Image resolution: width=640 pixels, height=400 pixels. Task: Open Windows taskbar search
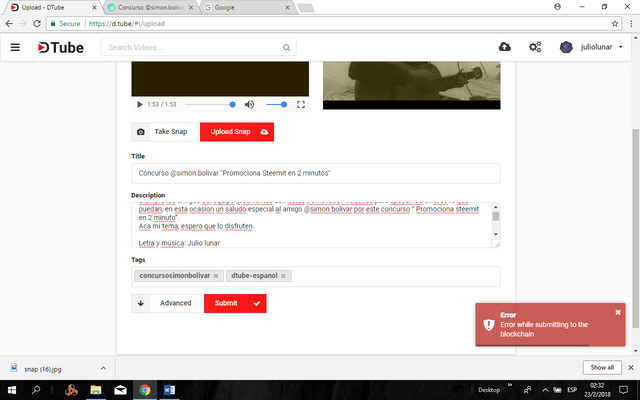click(x=36, y=390)
